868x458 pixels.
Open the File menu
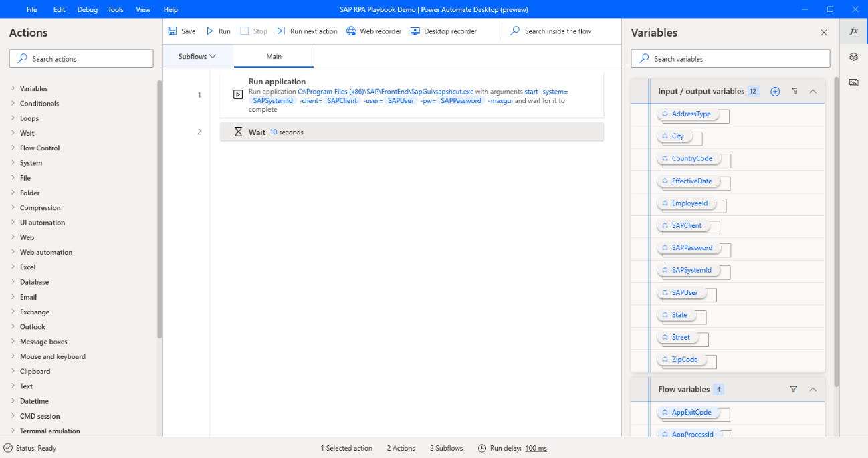pyautogui.click(x=32, y=9)
